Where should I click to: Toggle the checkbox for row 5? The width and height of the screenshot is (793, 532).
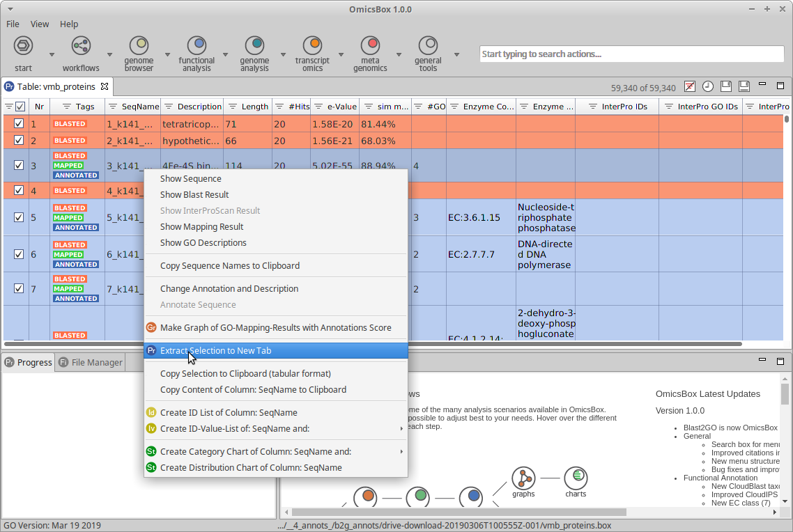click(x=19, y=217)
